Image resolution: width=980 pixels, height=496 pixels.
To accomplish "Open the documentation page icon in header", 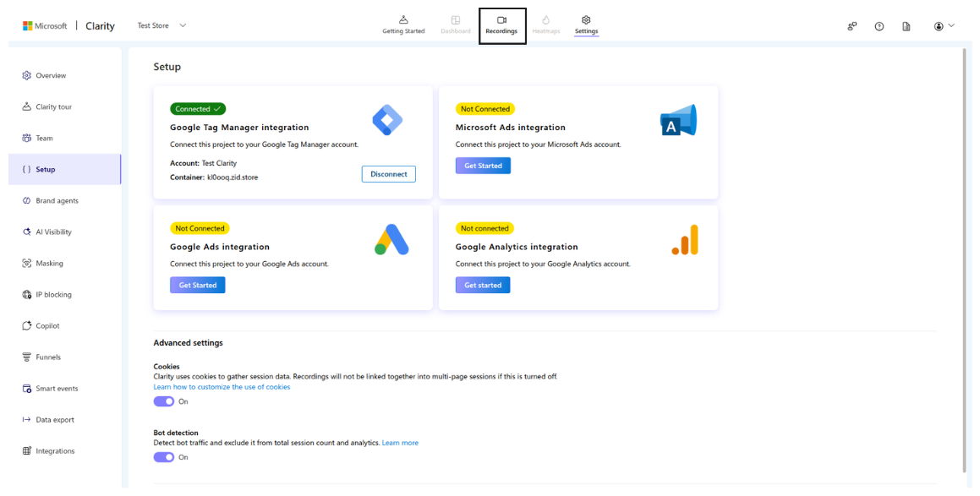I will click(x=906, y=26).
